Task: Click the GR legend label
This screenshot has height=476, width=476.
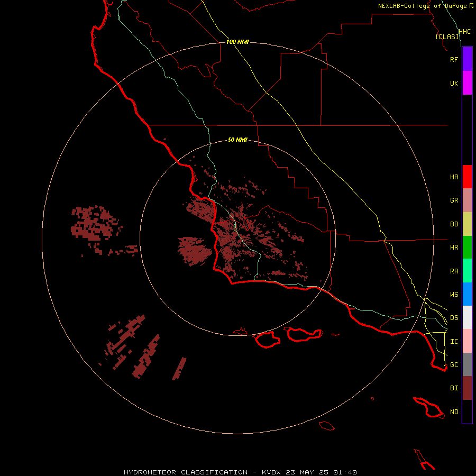Action: (x=454, y=200)
